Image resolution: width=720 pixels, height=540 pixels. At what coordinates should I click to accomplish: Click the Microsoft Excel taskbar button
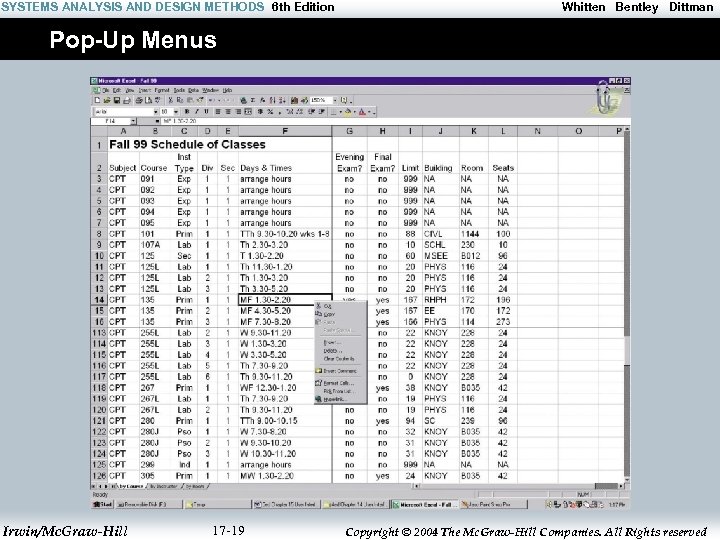(425, 504)
